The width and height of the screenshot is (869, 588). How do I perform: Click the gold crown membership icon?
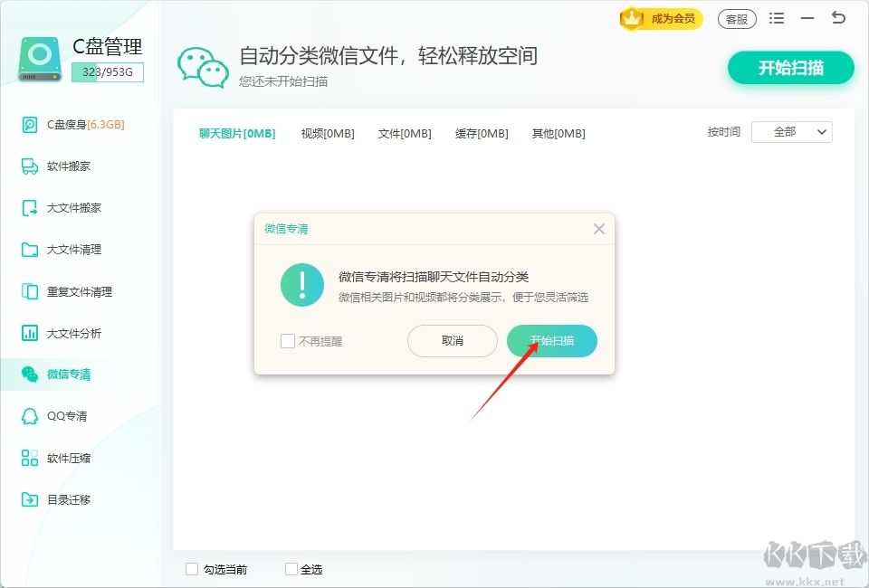point(632,18)
